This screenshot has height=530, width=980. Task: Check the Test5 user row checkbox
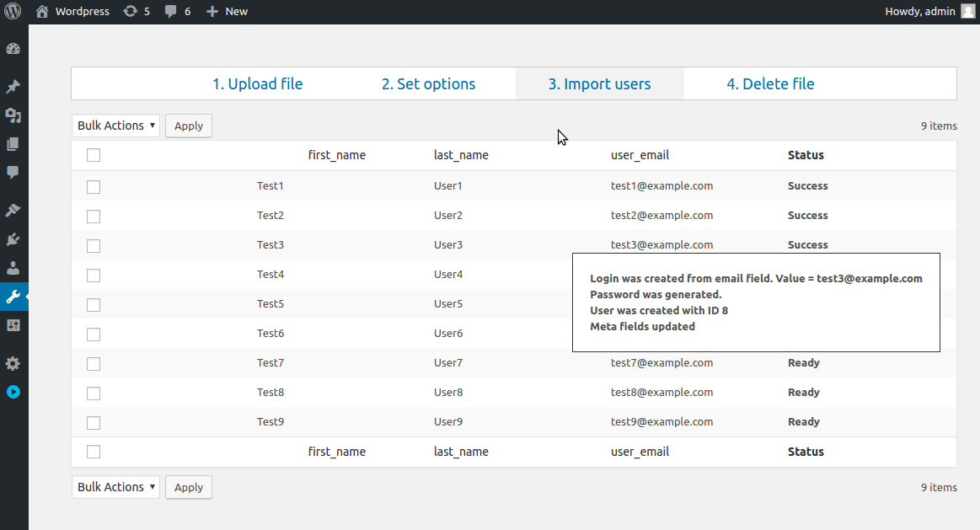click(x=94, y=304)
